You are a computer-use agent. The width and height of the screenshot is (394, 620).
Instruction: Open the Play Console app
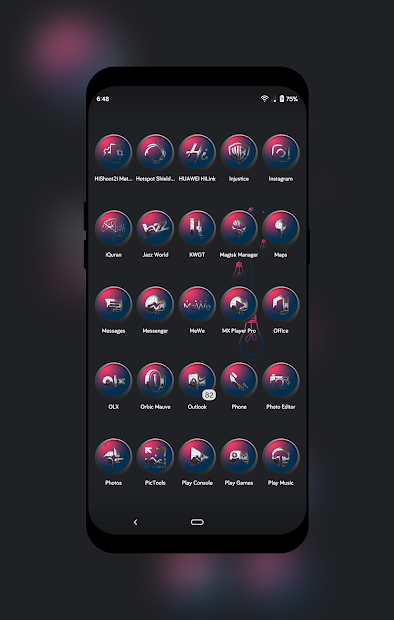pyautogui.click(x=197, y=456)
